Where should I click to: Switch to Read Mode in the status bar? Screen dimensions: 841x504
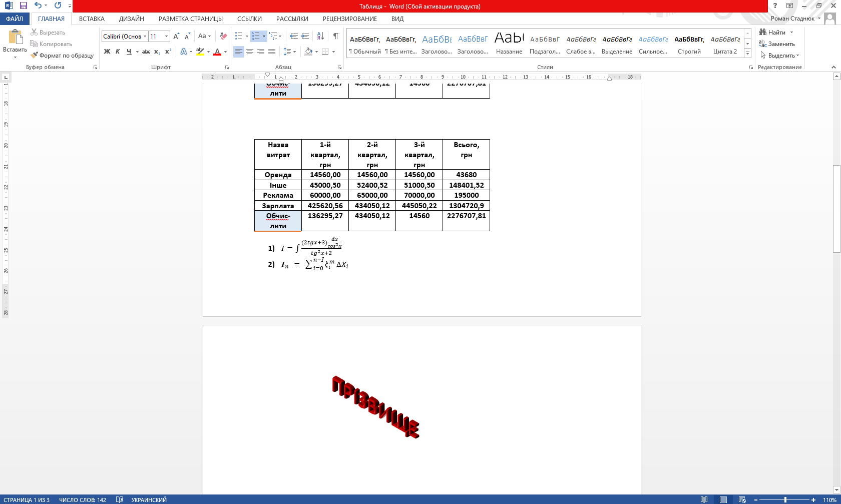click(x=704, y=499)
